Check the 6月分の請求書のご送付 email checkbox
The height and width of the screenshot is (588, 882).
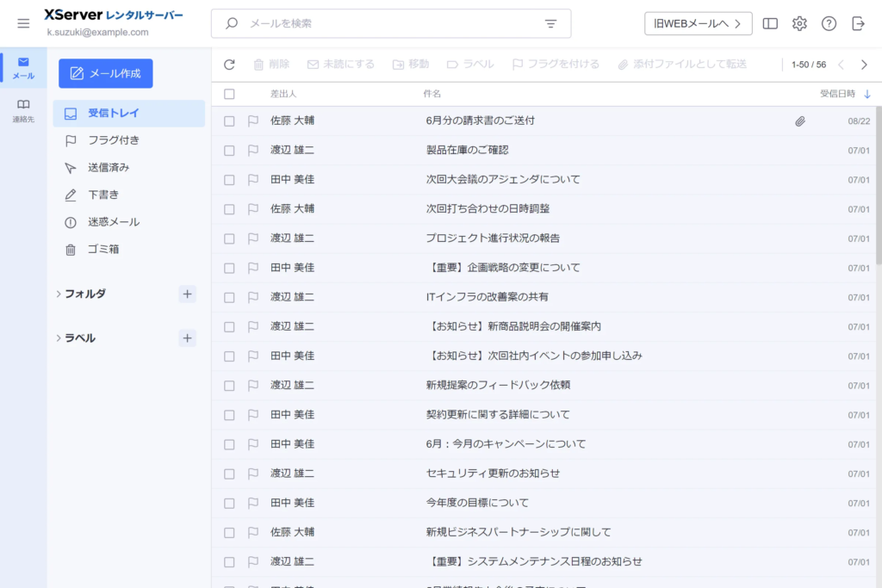pos(229,121)
